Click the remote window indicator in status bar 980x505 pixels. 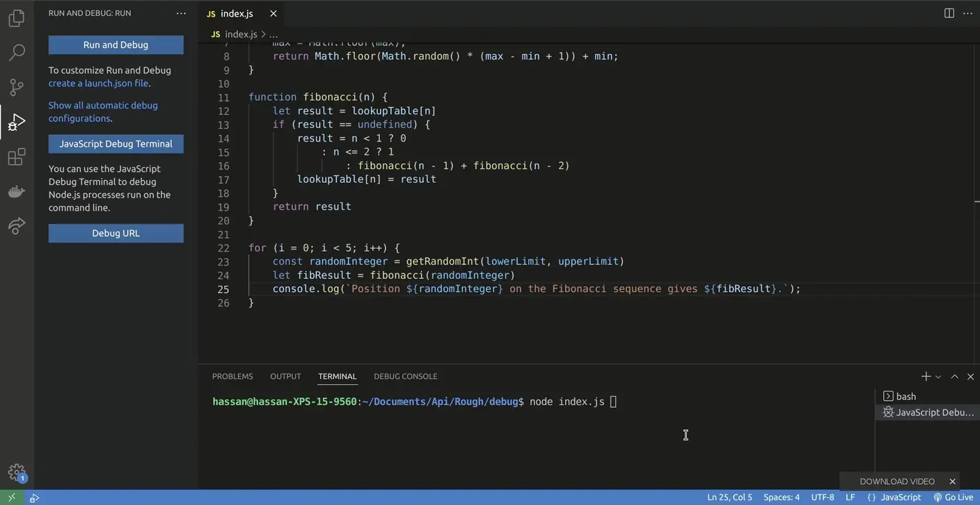(x=12, y=497)
